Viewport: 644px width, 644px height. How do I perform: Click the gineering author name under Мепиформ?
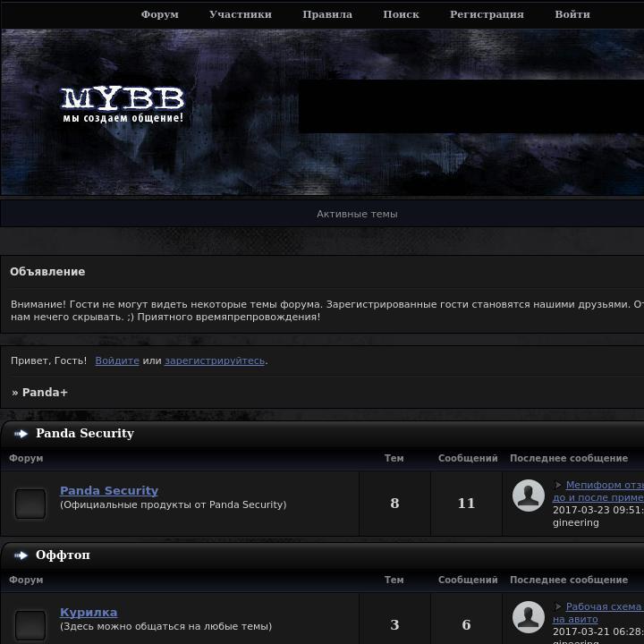[576, 523]
